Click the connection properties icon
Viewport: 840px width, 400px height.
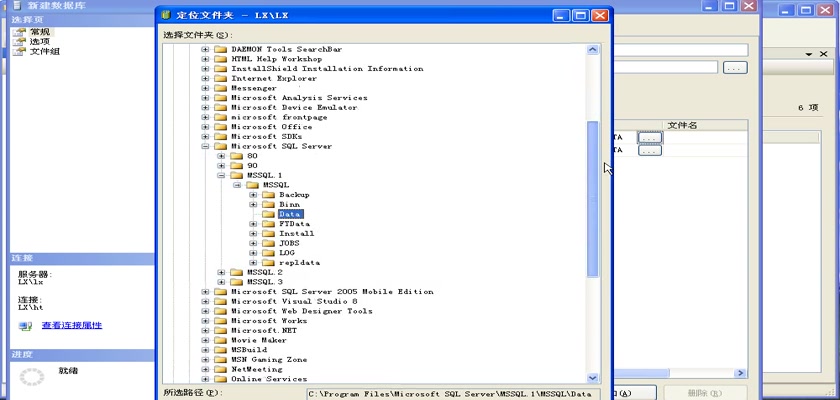(x=25, y=326)
